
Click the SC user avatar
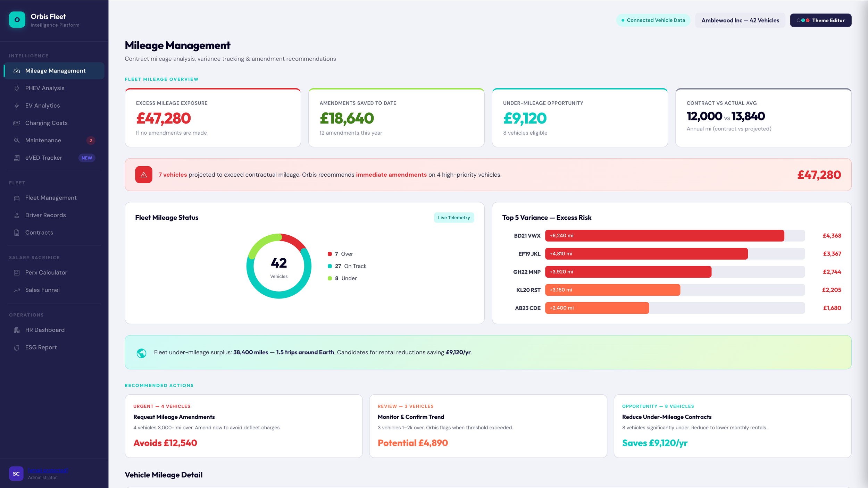(16, 473)
